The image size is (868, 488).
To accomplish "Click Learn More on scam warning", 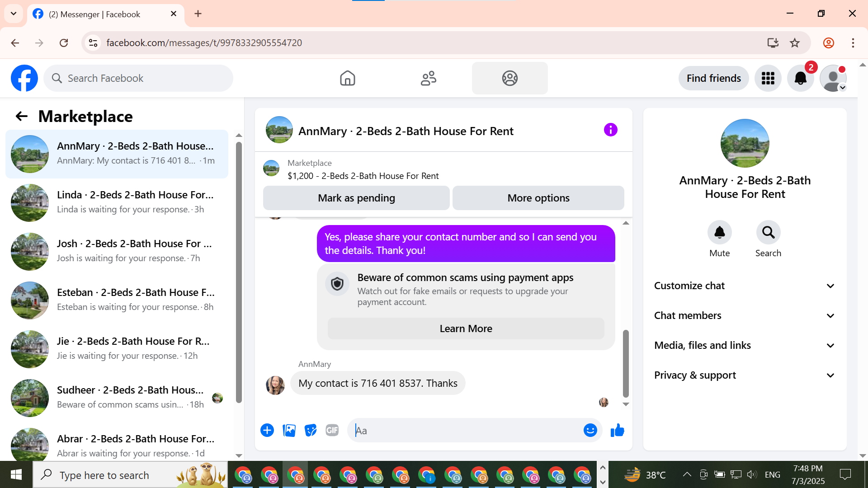I will point(466,329).
